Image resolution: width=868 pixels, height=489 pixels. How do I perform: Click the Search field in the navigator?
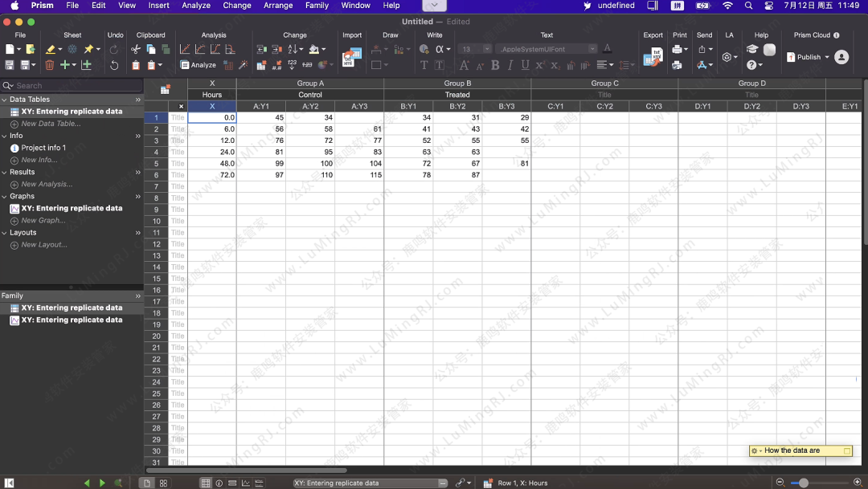72,85
